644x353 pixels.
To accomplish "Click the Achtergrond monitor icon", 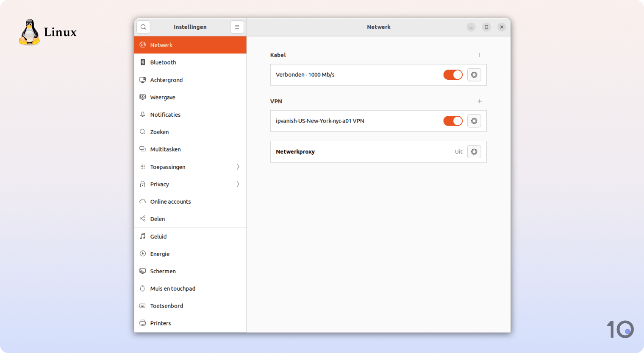I will point(143,80).
